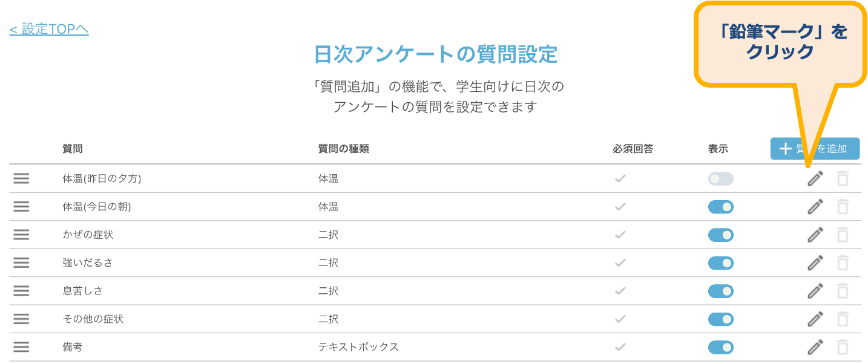Click the hamburger handle beside 備考
The height and width of the screenshot is (364, 868).
pos(21,347)
